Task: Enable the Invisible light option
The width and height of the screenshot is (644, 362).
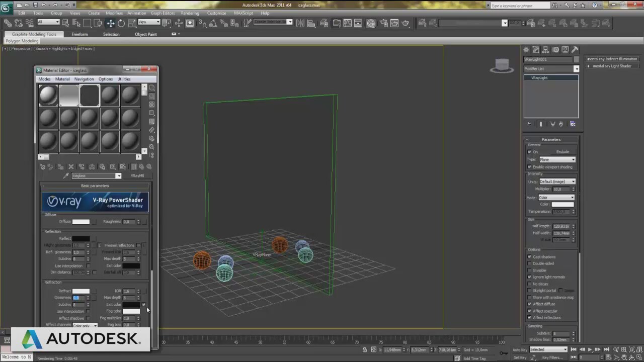Action: (529, 270)
